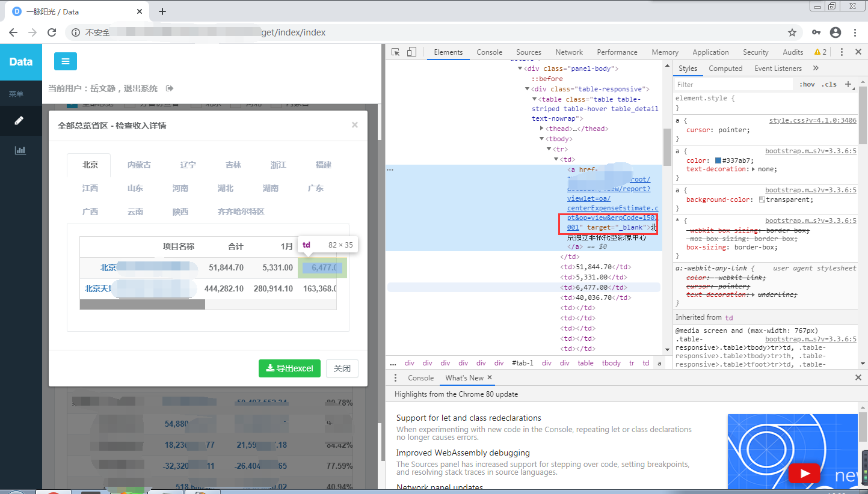Collapse the table class="table table-striped" node
Image resolution: width=868 pixels, height=494 pixels.
tap(534, 99)
